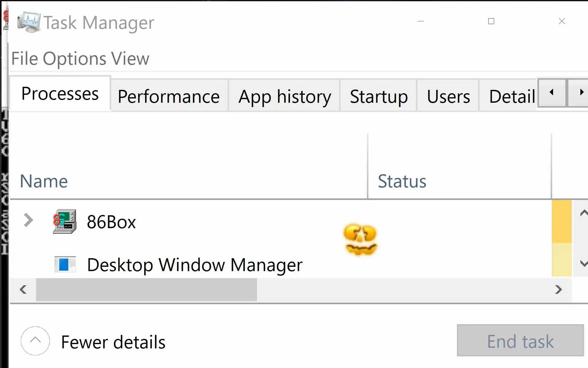Click the horizontal scrollbar right arrow
Viewport: 588px width, 368px height.
click(558, 289)
